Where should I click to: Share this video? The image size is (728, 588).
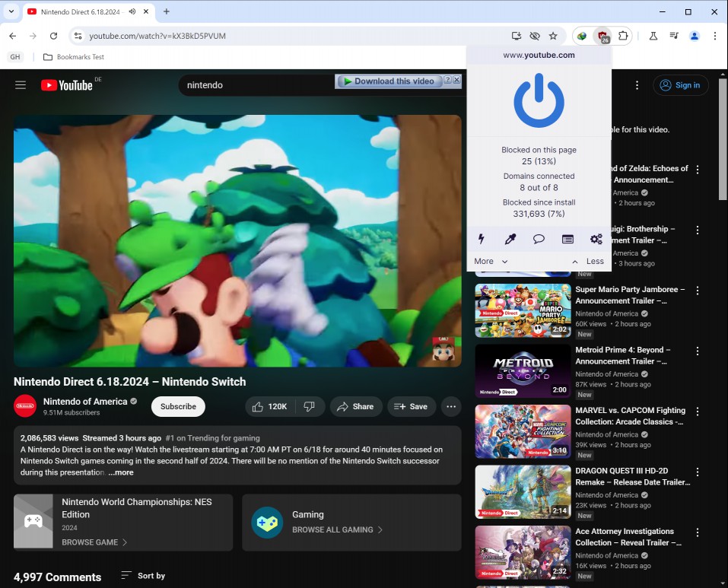click(356, 406)
